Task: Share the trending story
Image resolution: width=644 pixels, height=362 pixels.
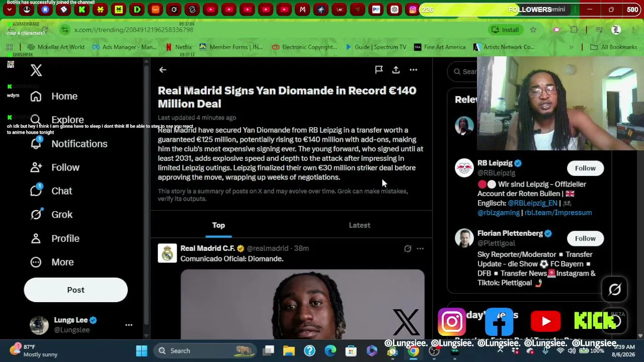Action: tap(396, 70)
